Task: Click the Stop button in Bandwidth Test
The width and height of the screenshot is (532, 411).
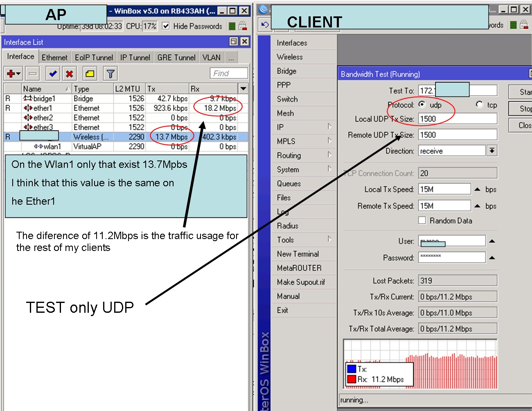Action: tap(520, 108)
